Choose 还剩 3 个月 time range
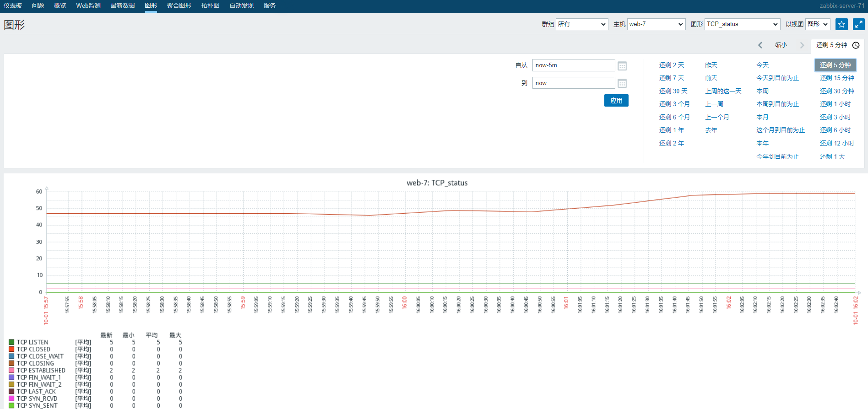Image resolution: width=868 pixels, height=409 pixels. pyautogui.click(x=674, y=104)
